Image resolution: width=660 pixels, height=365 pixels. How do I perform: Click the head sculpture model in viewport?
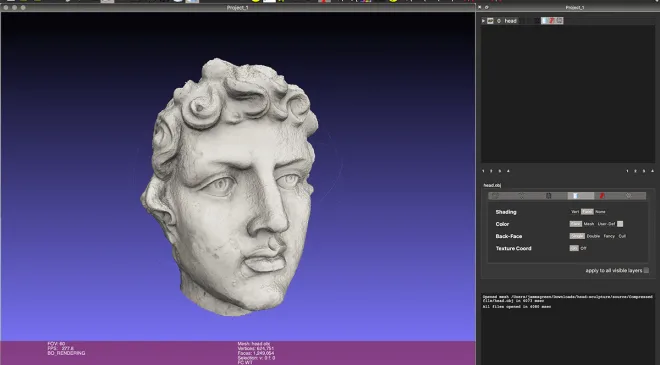229,186
